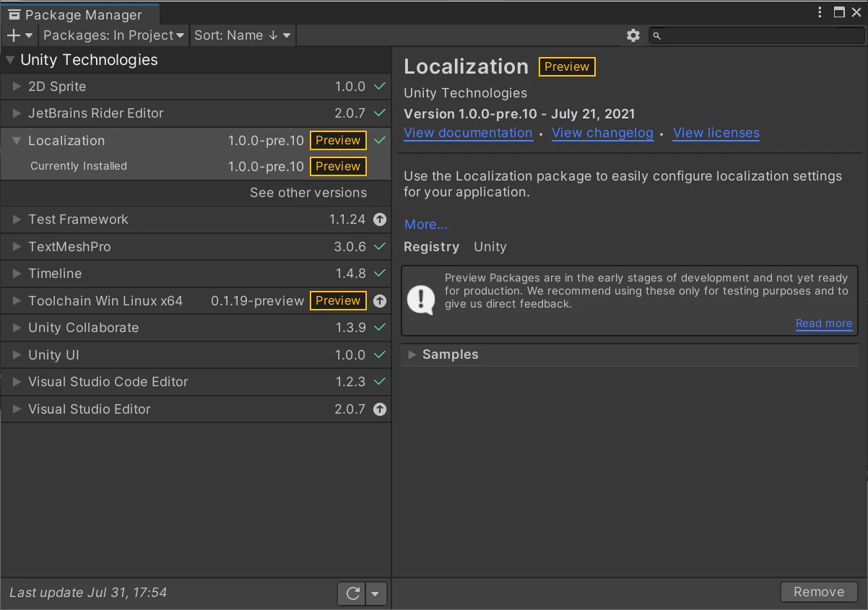Viewport: 868px width, 610px height.
Task: Click the JetBrains Rider Editor installed checkmark
Action: point(380,113)
